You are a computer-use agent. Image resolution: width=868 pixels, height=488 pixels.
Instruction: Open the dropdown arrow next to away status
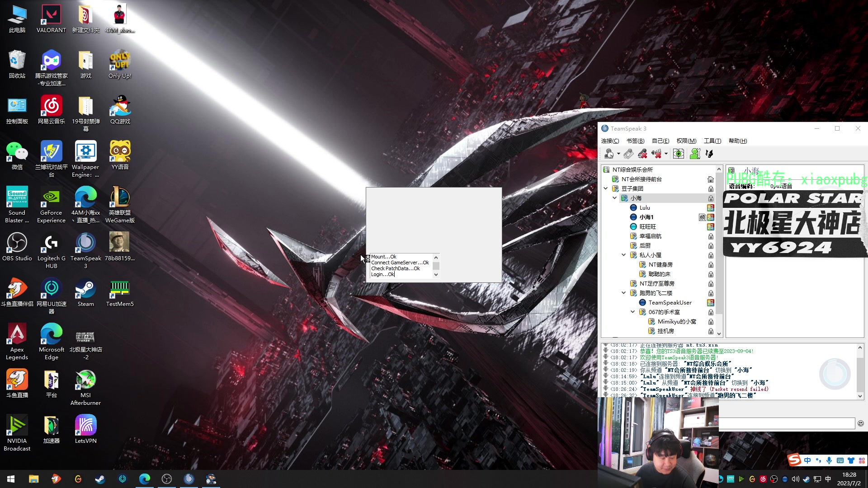[618, 154]
